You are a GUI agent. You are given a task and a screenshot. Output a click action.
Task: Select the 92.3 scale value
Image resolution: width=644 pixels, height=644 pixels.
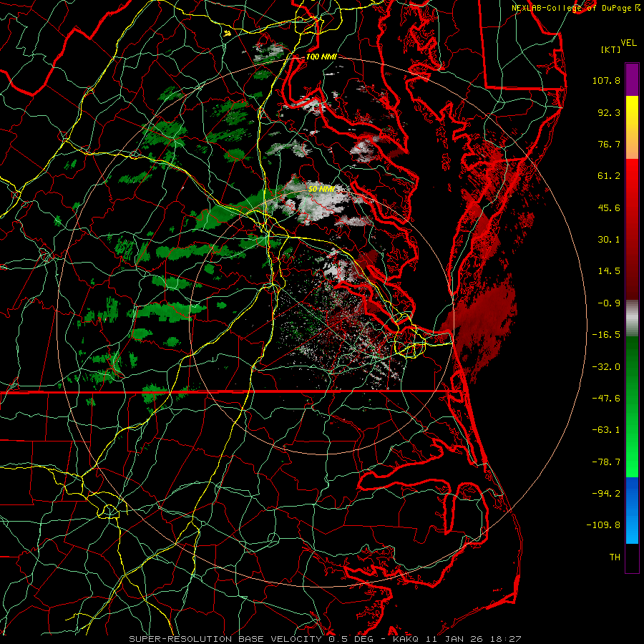[609, 112]
